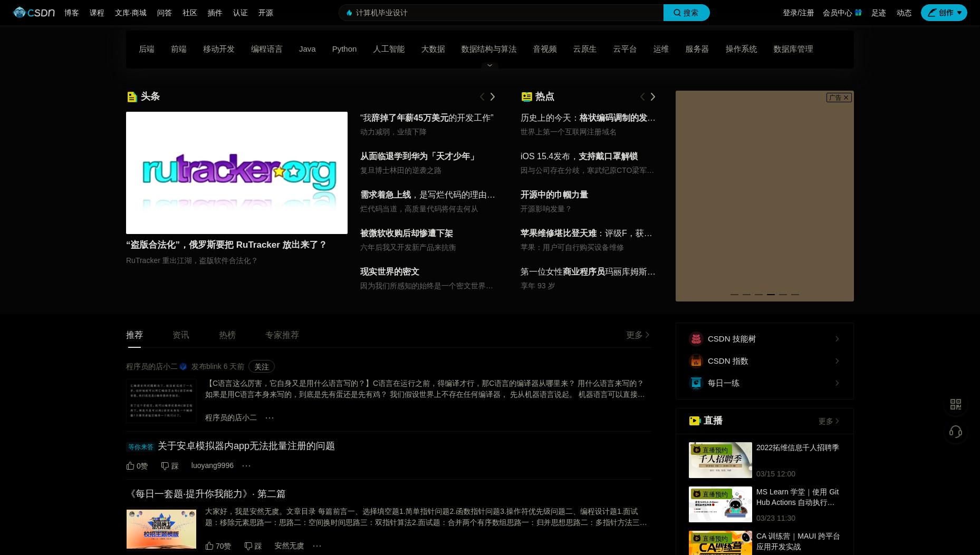Select Python category
The height and width of the screenshot is (555, 980).
click(344, 49)
